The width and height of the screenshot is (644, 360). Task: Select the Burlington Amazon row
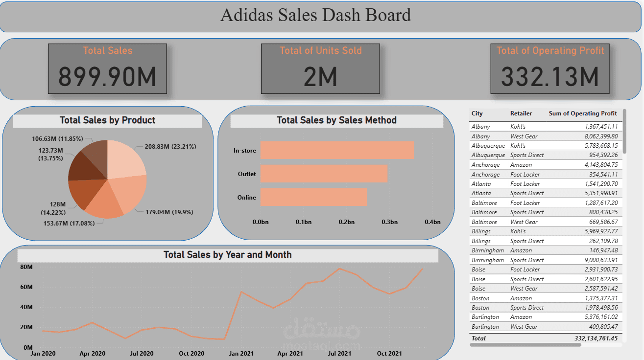click(x=545, y=317)
